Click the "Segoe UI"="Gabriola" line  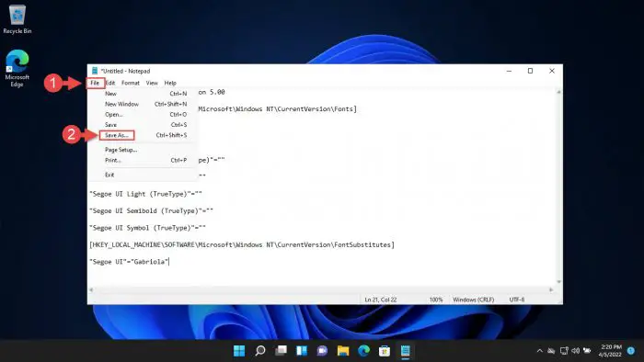(129, 262)
